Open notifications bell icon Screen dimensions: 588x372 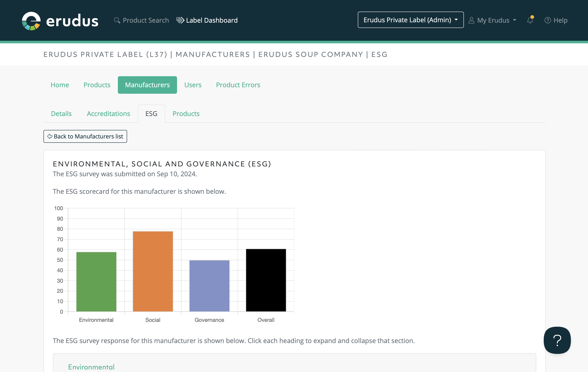(x=530, y=20)
